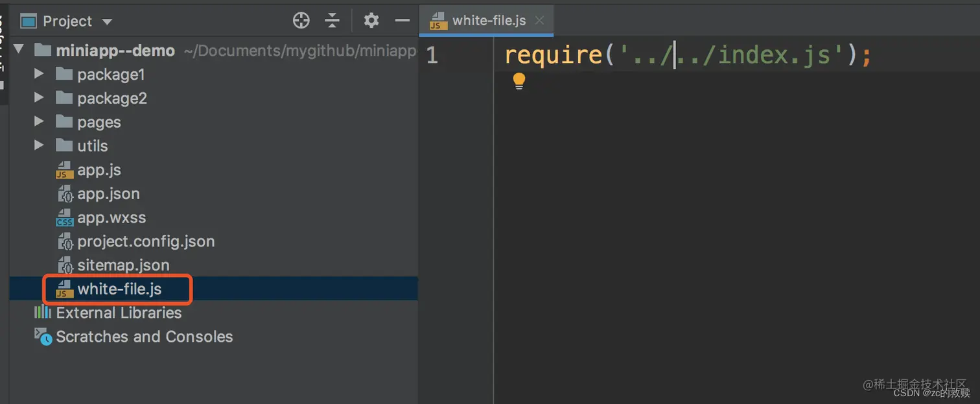Click the External Libraries bars icon
The width and height of the screenshot is (980, 404).
(43, 313)
